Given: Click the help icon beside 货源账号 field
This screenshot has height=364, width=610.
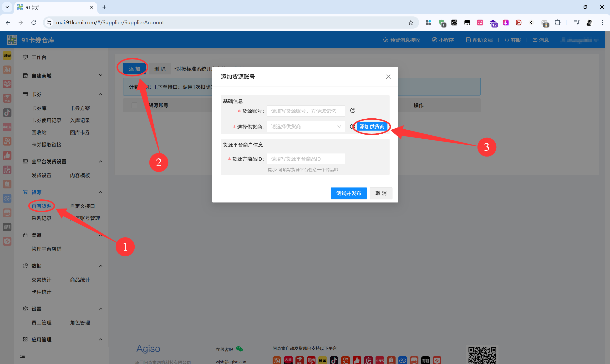Looking at the screenshot, I should click(x=352, y=111).
